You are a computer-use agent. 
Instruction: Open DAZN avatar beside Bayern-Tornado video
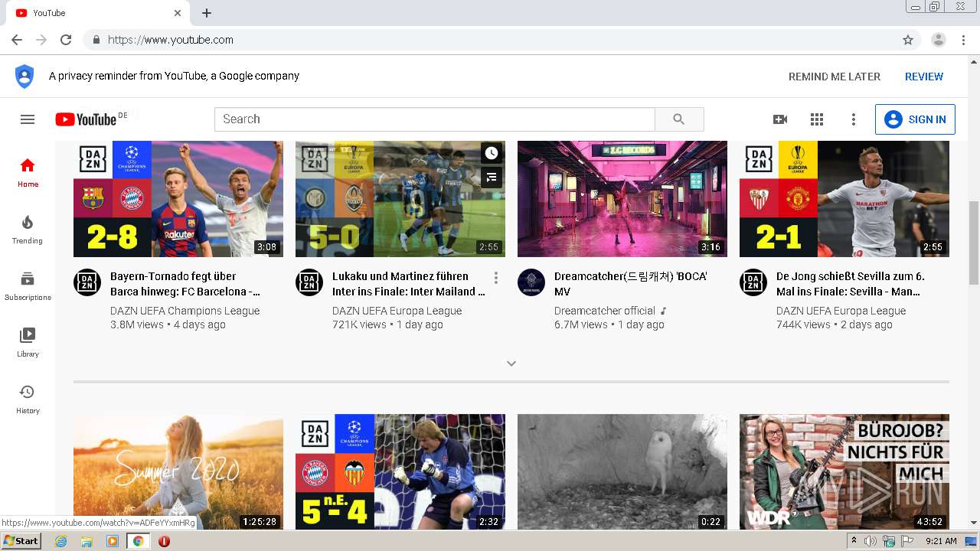point(87,282)
